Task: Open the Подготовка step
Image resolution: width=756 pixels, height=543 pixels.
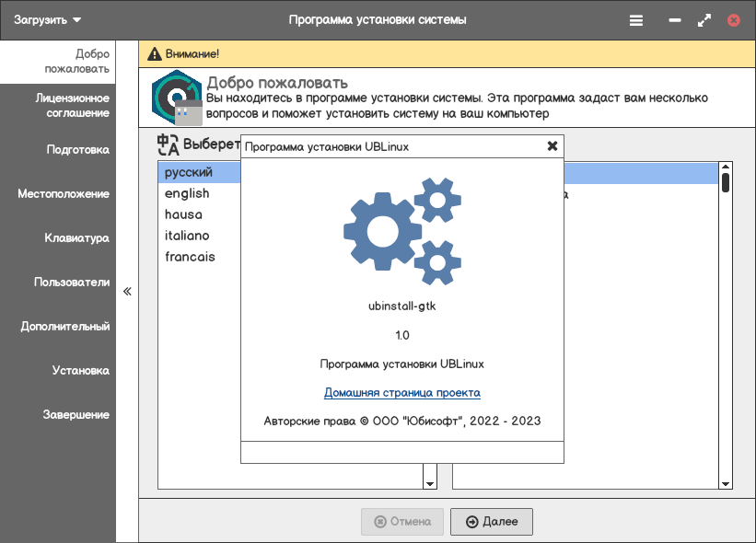Action: point(58,149)
